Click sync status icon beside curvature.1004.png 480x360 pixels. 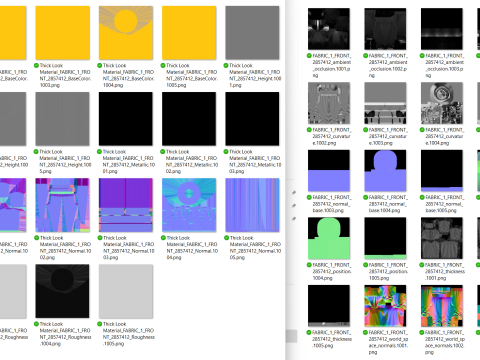[422, 130]
